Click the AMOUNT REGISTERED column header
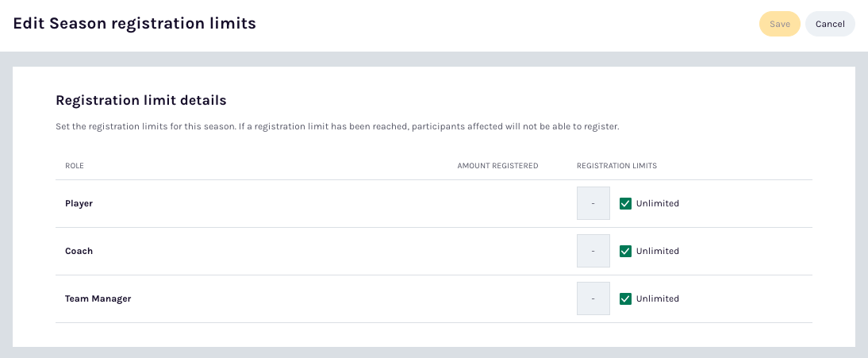 click(x=497, y=166)
